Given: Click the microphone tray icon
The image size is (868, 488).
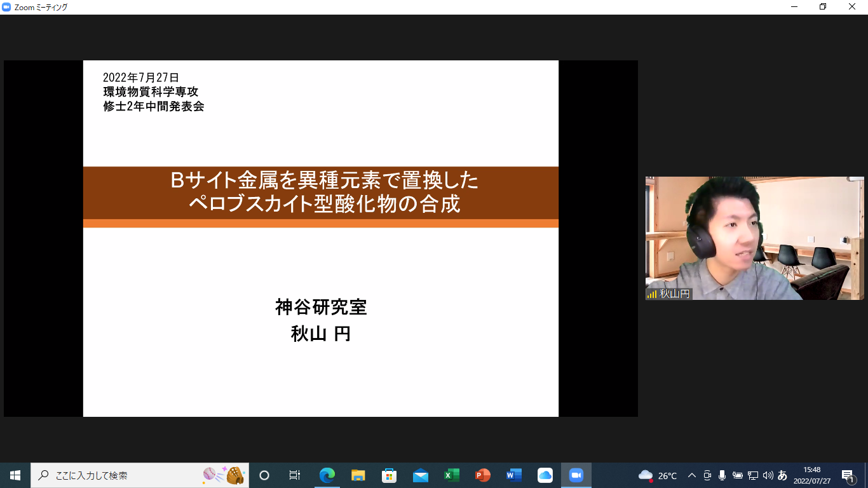Looking at the screenshot, I should pos(722,475).
